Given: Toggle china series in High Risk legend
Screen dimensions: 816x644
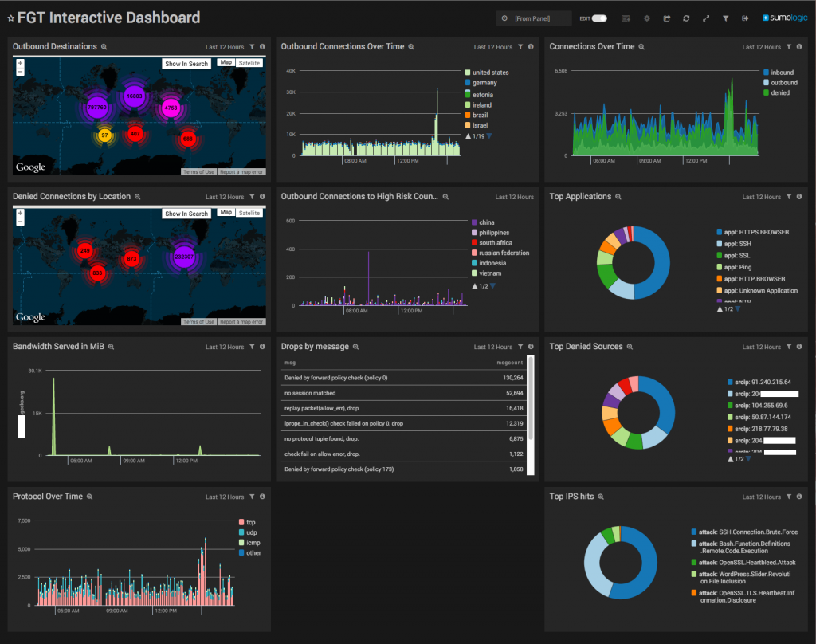Looking at the screenshot, I should click(483, 222).
